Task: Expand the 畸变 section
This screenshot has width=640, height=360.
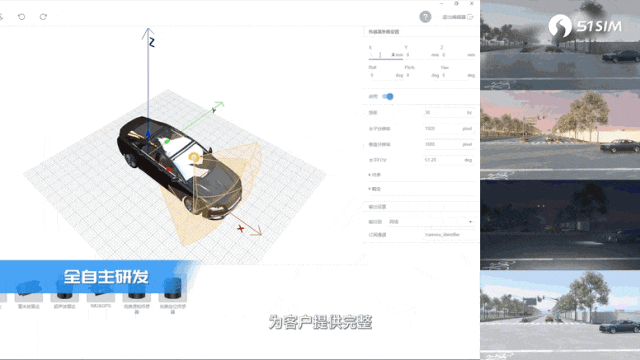Action: [x=375, y=189]
